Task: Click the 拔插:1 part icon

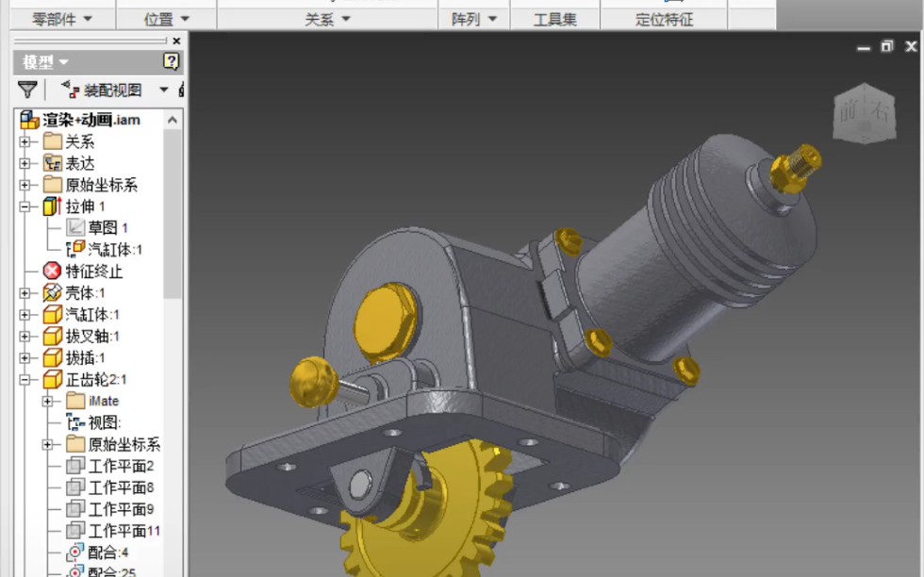Action: tap(53, 357)
